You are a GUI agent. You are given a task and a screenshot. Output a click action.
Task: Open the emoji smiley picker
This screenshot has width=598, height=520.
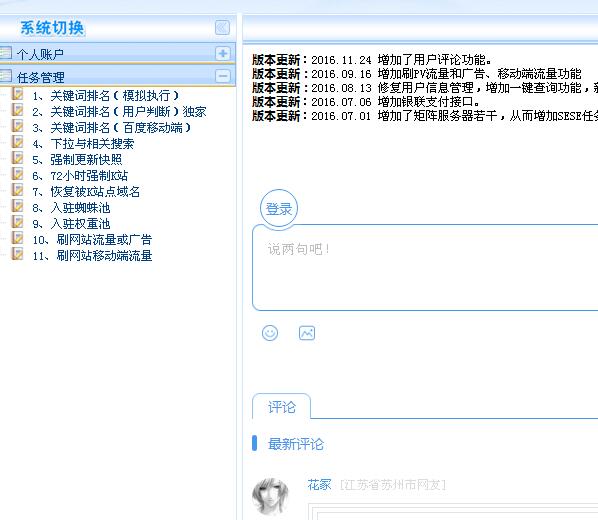(x=270, y=333)
